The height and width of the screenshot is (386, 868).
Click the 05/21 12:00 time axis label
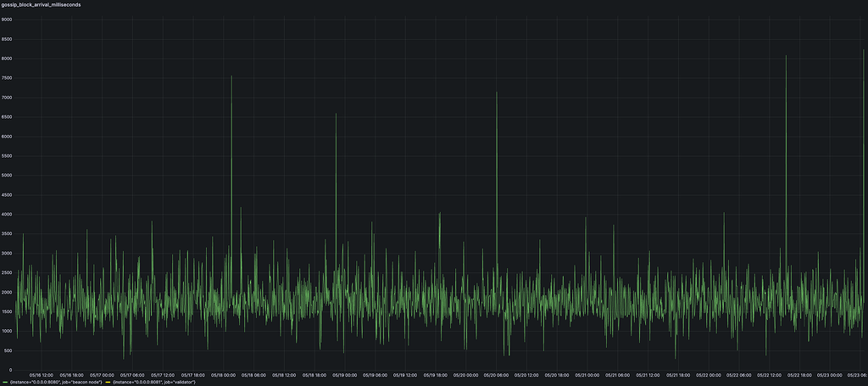648,374
